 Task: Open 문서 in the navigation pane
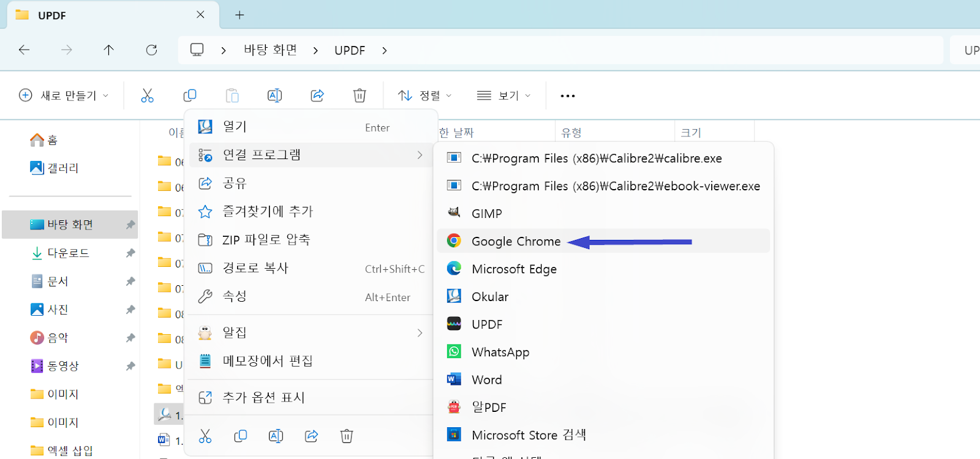[49, 281]
